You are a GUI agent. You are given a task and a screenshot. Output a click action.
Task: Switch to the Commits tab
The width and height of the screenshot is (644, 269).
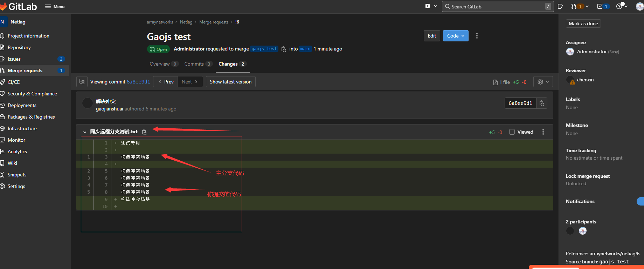(194, 64)
